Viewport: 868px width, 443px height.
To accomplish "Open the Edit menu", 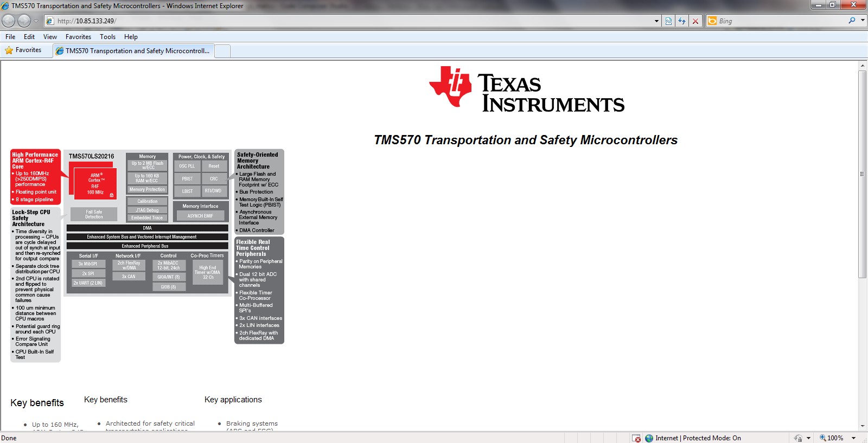I will point(29,37).
